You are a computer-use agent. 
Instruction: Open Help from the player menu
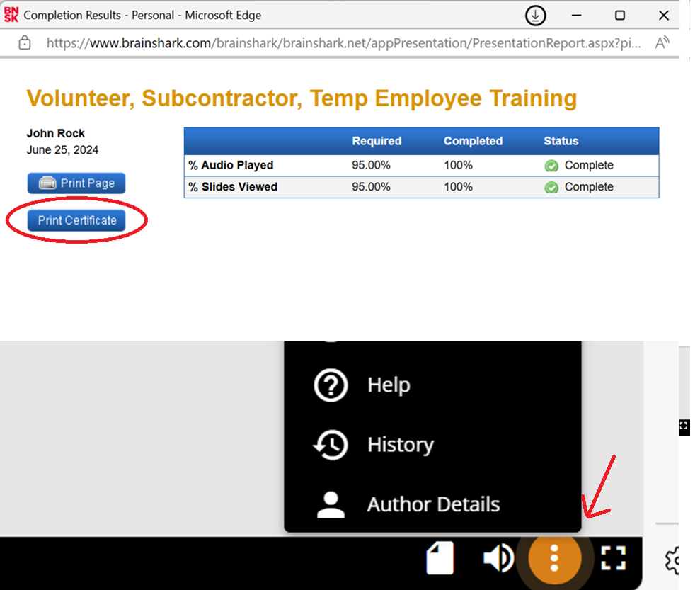pos(389,385)
